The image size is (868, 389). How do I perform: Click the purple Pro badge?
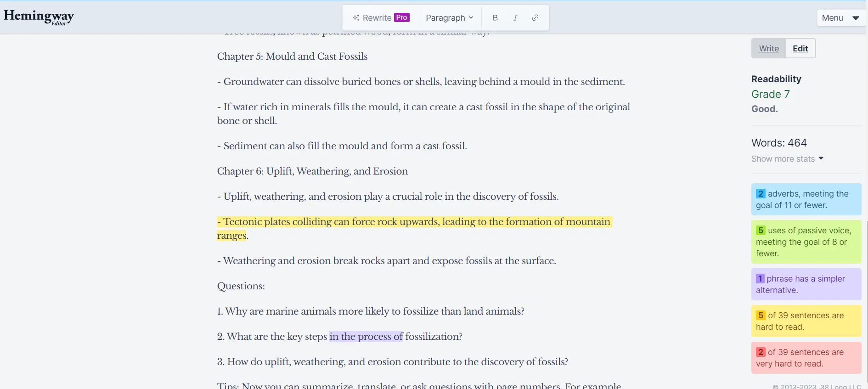coord(401,17)
